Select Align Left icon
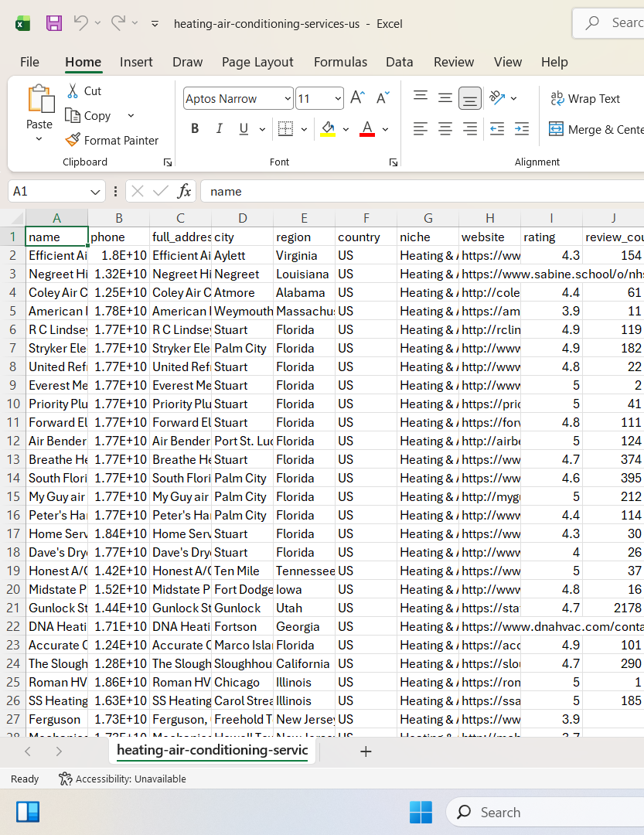This screenshot has height=835, width=644. point(421,128)
